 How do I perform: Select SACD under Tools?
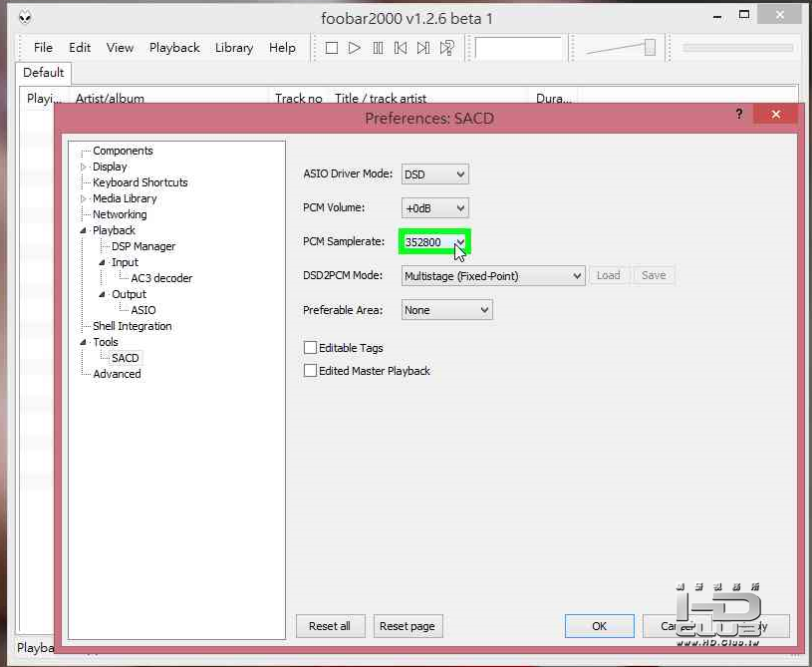[x=126, y=358]
